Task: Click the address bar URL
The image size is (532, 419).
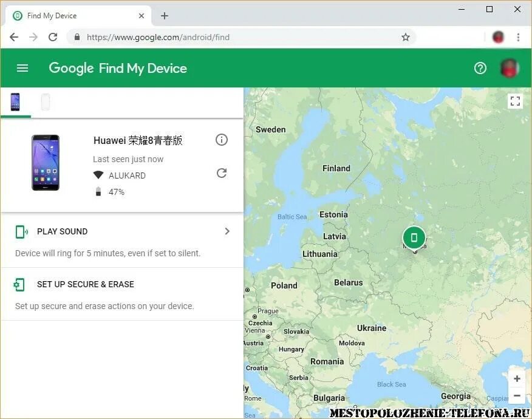Action: pyautogui.click(x=158, y=37)
